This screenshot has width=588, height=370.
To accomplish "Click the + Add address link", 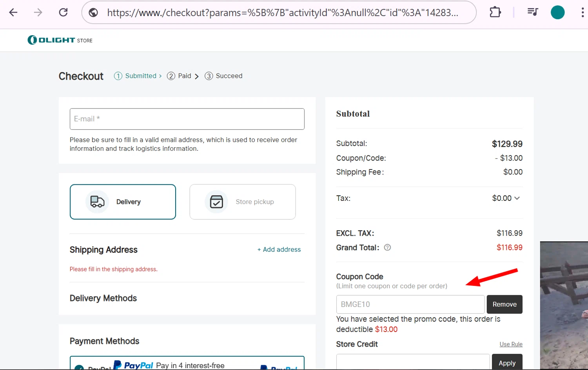I will [x=279, y=249].
